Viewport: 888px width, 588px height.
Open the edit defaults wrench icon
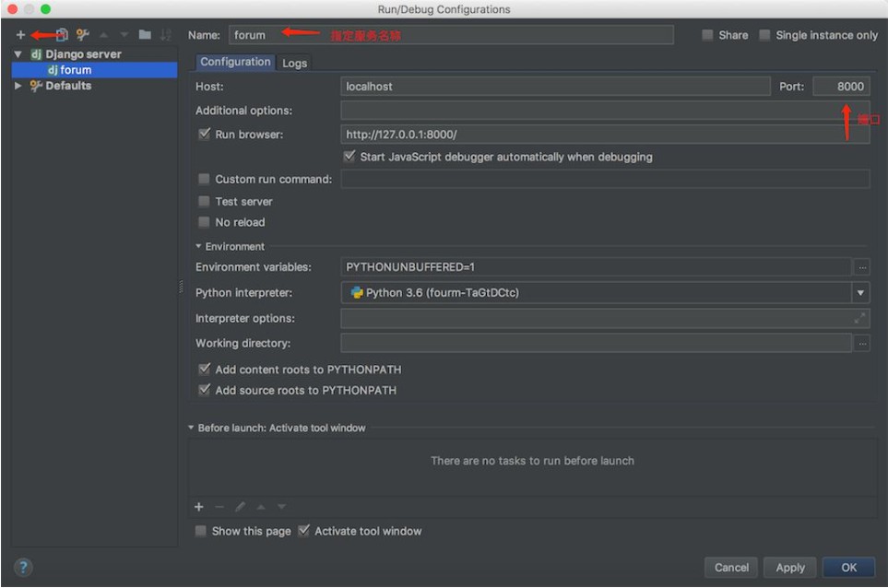point(83,35)
